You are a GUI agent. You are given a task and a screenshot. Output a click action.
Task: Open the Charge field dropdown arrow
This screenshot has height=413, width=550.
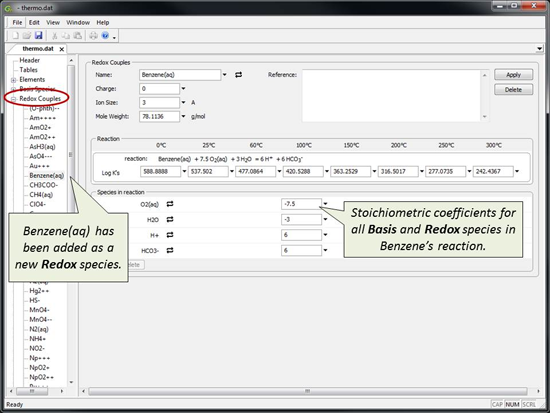(x=183, y=89)
